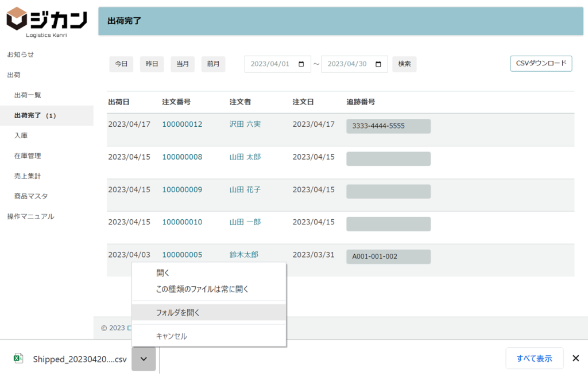This screenshot has width=588, height=377.
Task: Open calendar picker for start date 2023/04/01
Action: click(x=301, y=64)
